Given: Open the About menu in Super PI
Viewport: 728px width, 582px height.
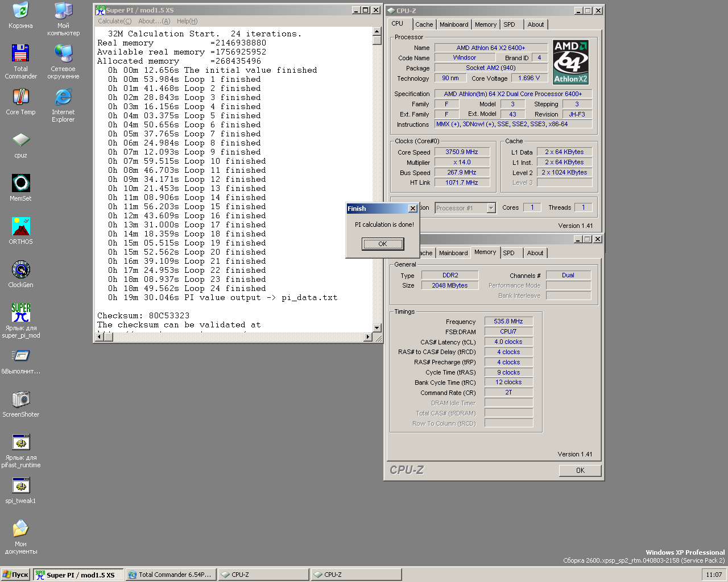Looking at the screenshot, I should 154,21.
